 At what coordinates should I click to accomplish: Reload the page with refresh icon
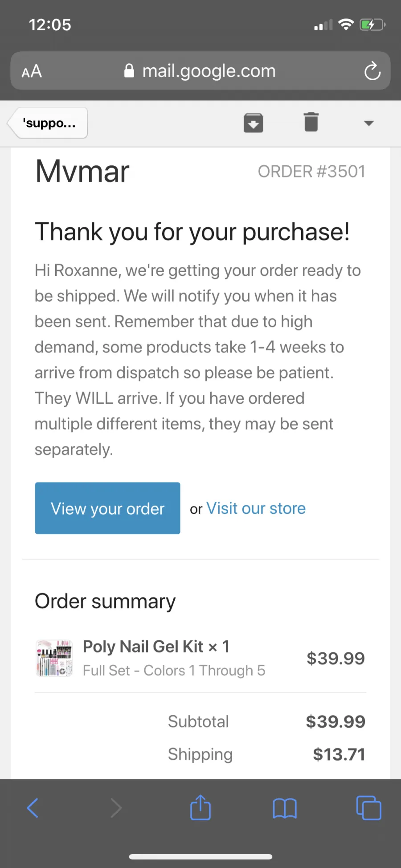tap(372, 71)
